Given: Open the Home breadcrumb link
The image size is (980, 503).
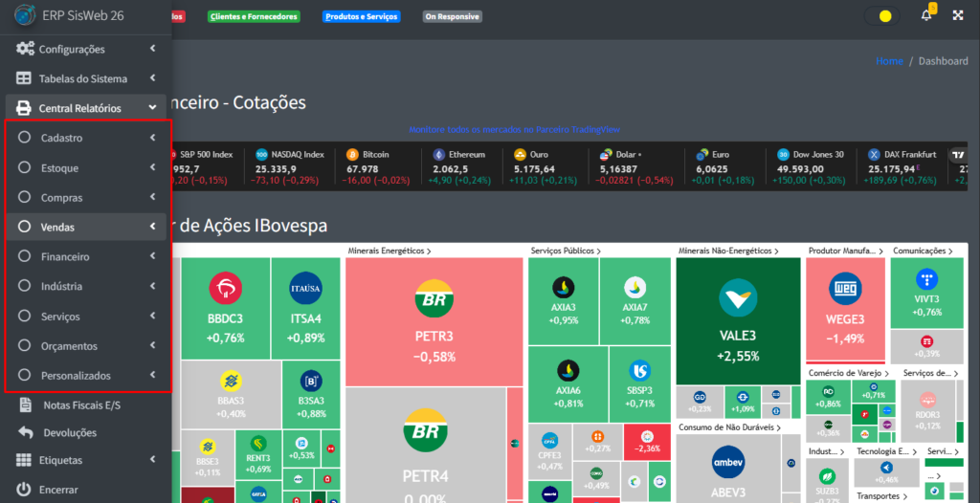Looking at the screenshot, I should 889,61.
